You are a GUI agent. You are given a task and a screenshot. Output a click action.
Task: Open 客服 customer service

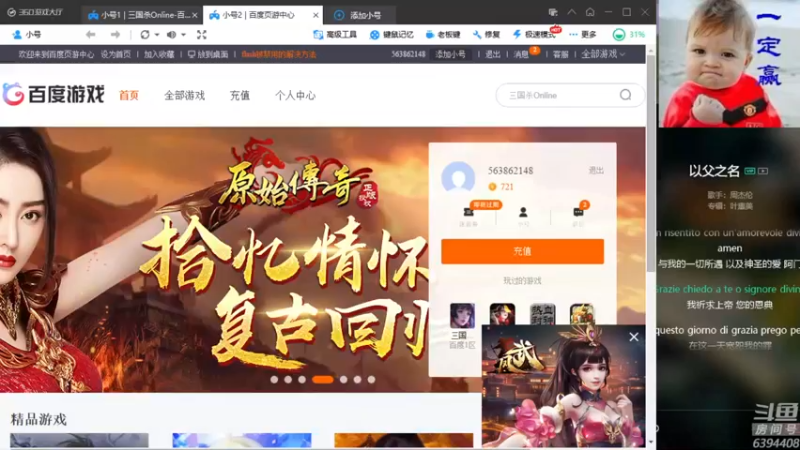[x=560, y=54]
